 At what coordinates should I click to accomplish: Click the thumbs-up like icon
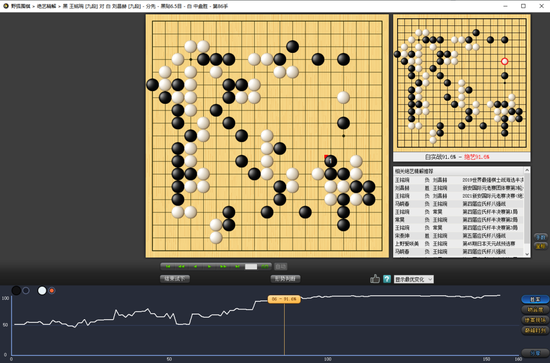375,279
